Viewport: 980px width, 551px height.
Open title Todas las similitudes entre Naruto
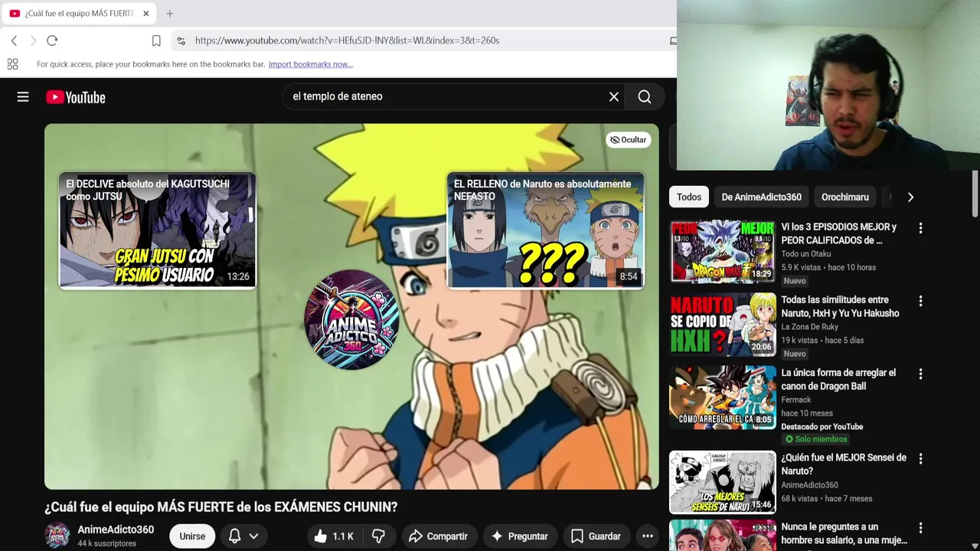click(x=840, y=306)
